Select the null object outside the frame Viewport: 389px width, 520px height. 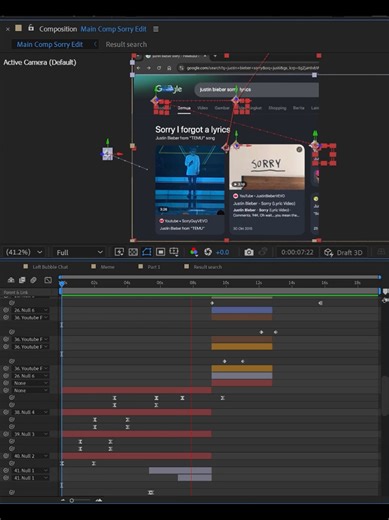[107, 154]
